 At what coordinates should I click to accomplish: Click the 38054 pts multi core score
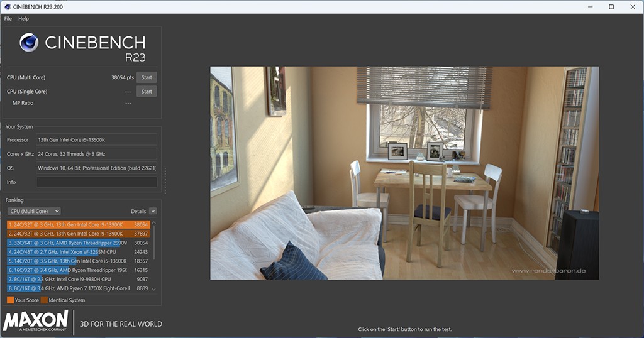[123, 77]
